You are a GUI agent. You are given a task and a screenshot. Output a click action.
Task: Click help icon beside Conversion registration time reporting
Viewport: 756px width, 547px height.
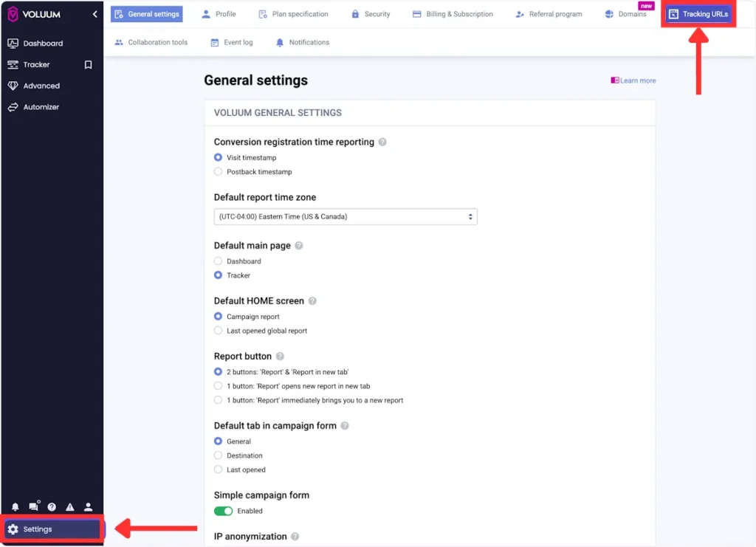(382, 142)
